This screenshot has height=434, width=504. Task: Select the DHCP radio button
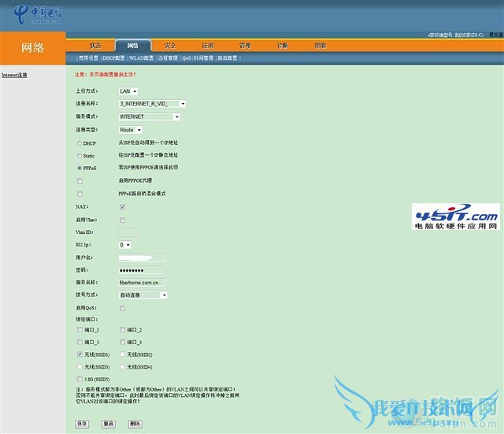[80, 143]
